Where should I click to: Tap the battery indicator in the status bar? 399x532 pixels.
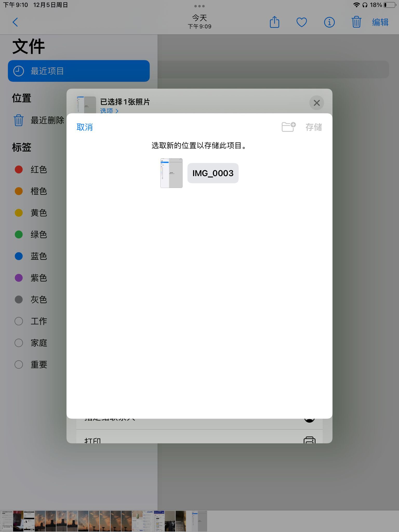tap(390, 5)
